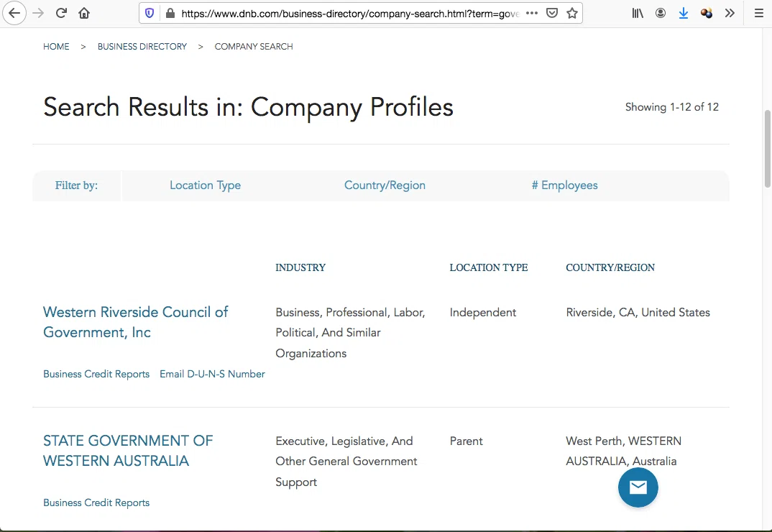This screenshot has height=532, width=772.
Task: Open the browser home page icon
Action: pyautogui.click(x=84, y=13)
